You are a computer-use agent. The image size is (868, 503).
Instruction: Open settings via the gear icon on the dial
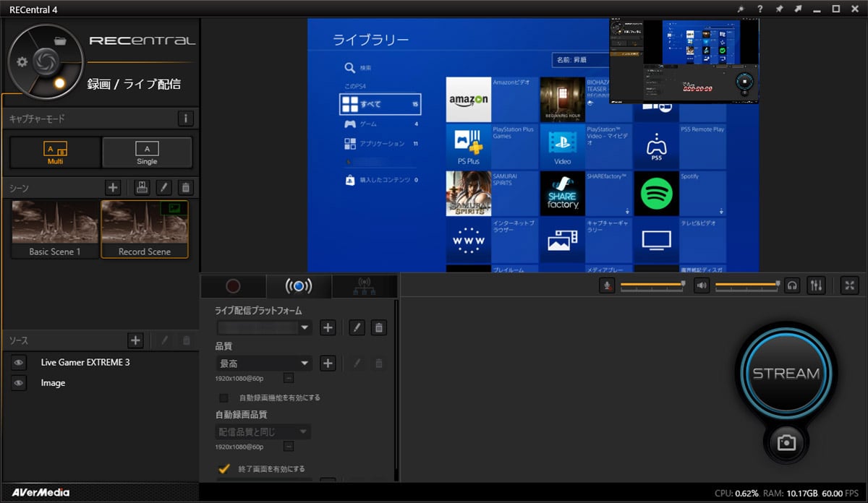[22, 61]
